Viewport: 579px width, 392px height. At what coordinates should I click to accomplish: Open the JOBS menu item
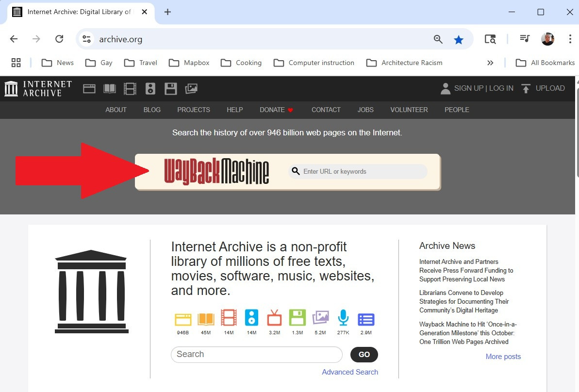point(365,110)
